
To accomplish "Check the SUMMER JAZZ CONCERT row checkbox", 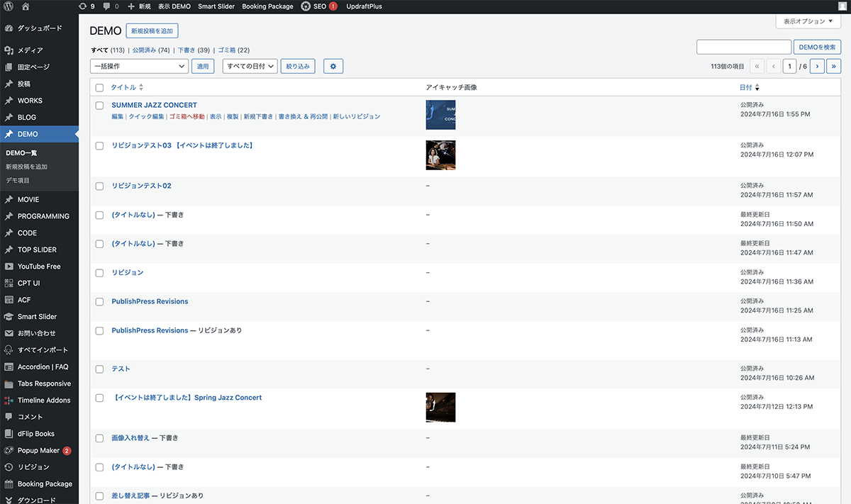I will [99, 106].
